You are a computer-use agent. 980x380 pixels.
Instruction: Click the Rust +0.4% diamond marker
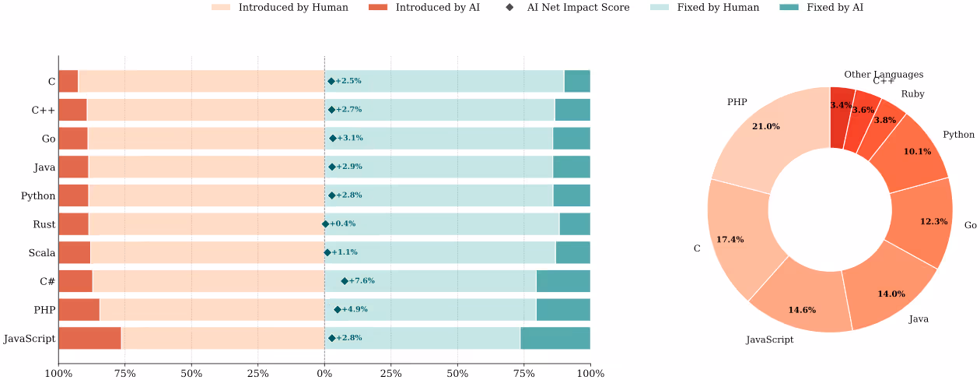[x=325, y=224]
